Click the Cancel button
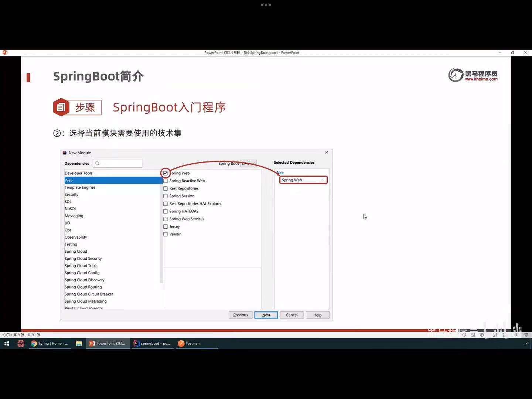 pyautogui.click(x=291, y=315)
